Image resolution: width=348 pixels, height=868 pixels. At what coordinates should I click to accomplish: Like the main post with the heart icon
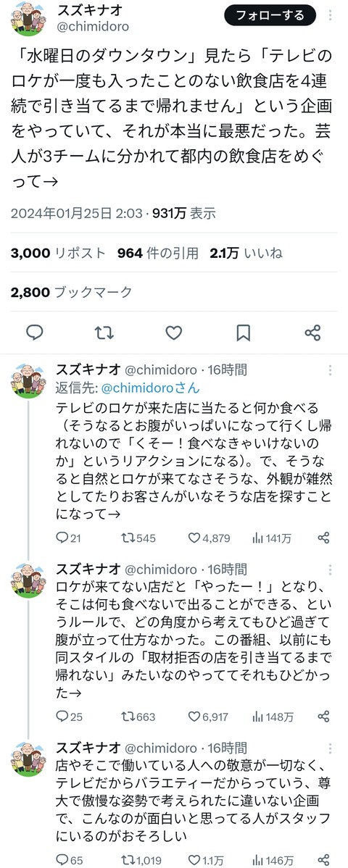(x=174, y=332)
